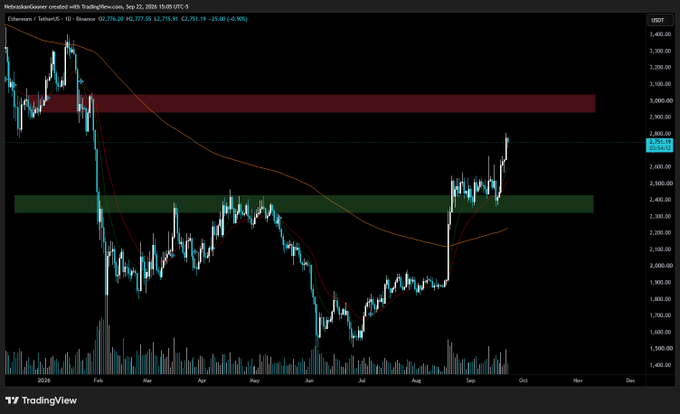Viewport: 680px width, 414px height.
Task: Click the 2,100.00 price axis label
Action: [661, 249]
